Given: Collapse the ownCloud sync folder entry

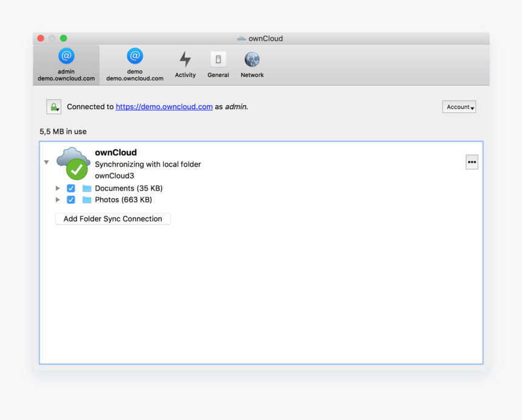Looking at the screenshot, I should tap(46, 162).
